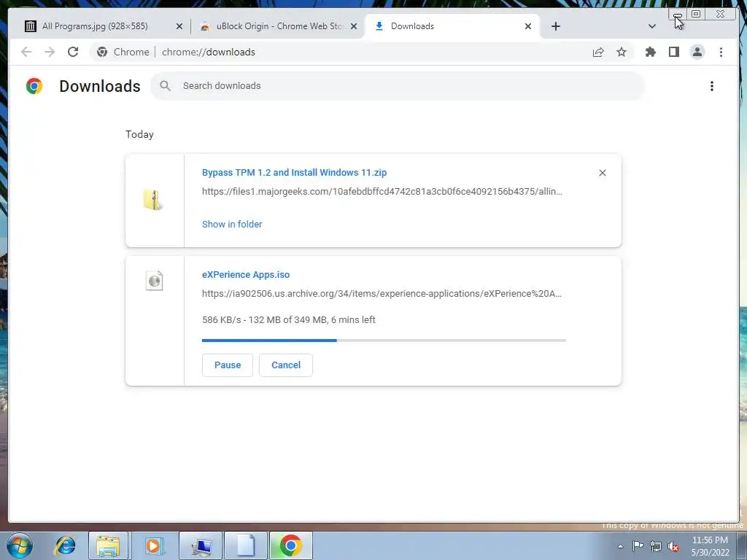Expand the tab search chevron
Screen dimensions: 747x560
pyautogui.click(x=652, y=26)
